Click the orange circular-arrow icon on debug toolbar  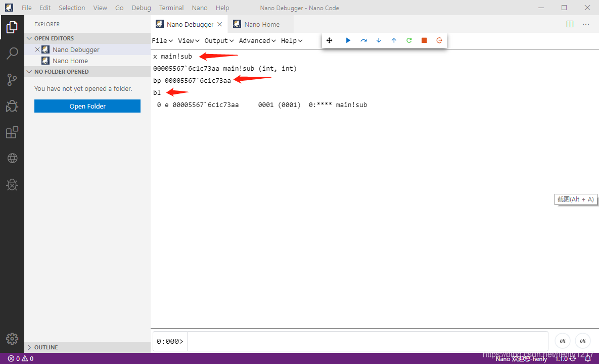pyautogui.click(x=439, y=40)
